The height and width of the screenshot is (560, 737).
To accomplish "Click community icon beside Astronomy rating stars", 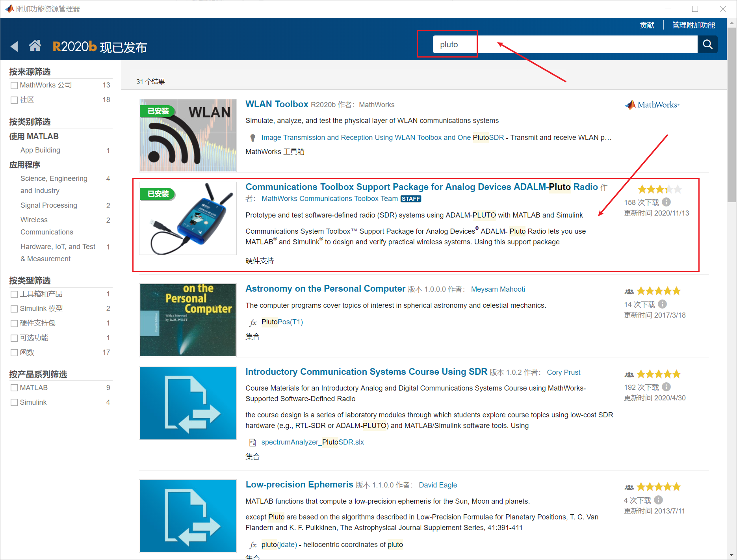I will click(629, 292).
